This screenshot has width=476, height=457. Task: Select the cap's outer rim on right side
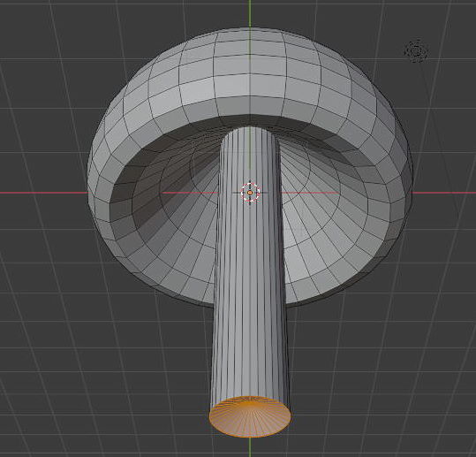[x=401, y=188]
